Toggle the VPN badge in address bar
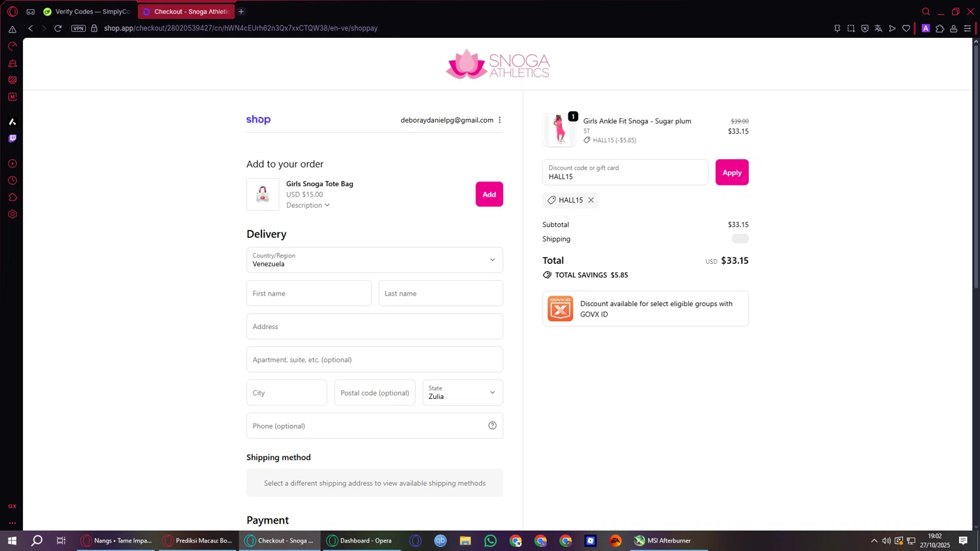The width and height of the screenshot is (980, 551). (x=78, y=28)
